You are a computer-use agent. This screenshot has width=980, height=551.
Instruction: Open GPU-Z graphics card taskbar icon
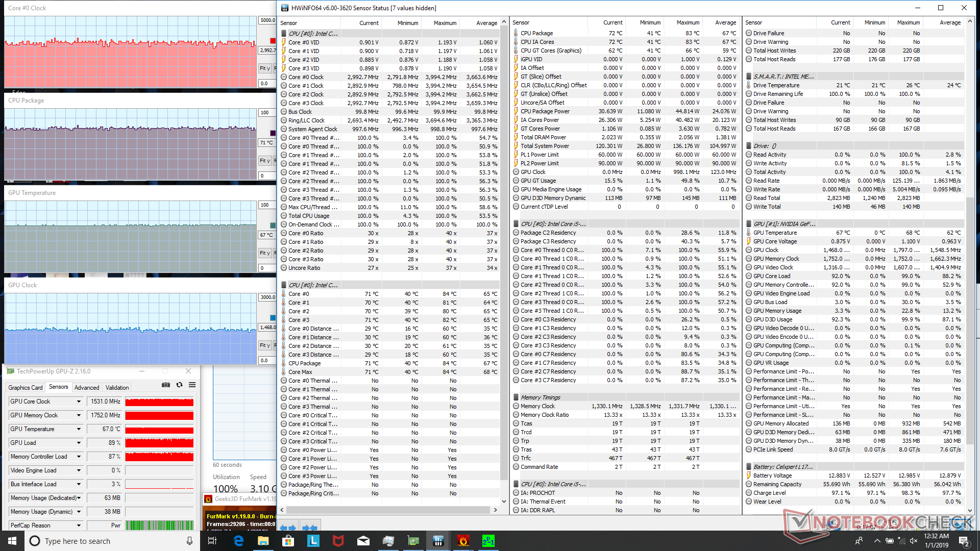413,541
